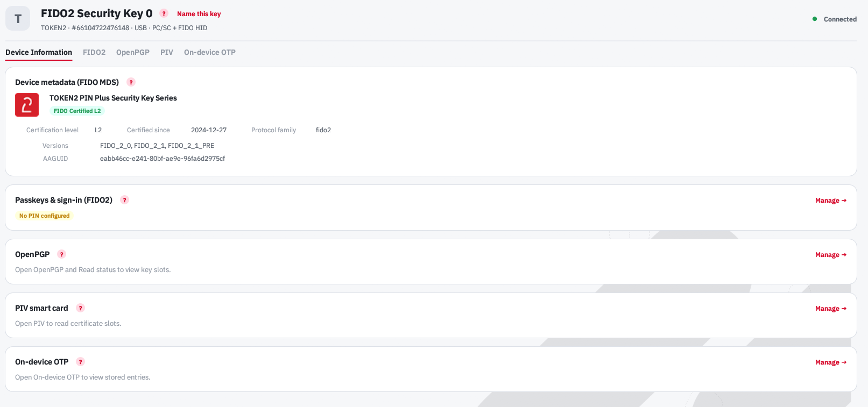
Task: Click the Open OpenPGP and Read status hint text
Action: pyautogui.click(x=93, y=270)
